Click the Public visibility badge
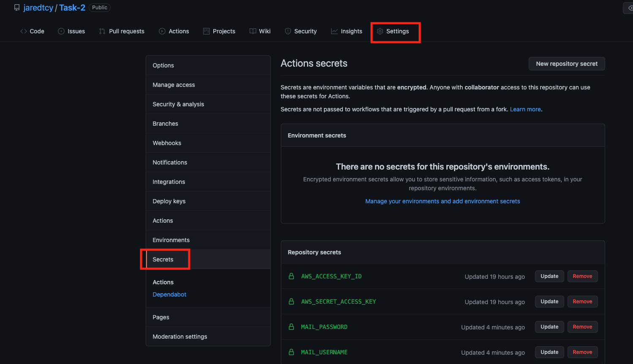The height and width of the screenshot is (364, 633). pyautogui.click(x=99, y=7)
